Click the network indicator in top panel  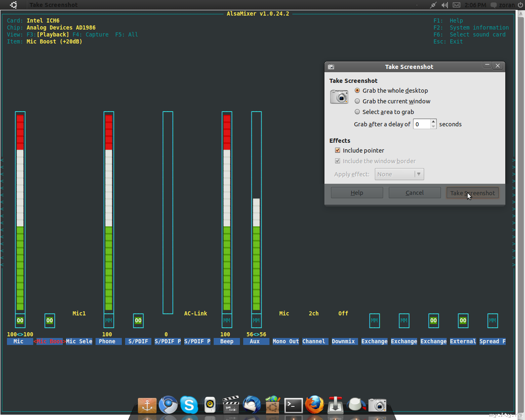[x=433, y=5]
